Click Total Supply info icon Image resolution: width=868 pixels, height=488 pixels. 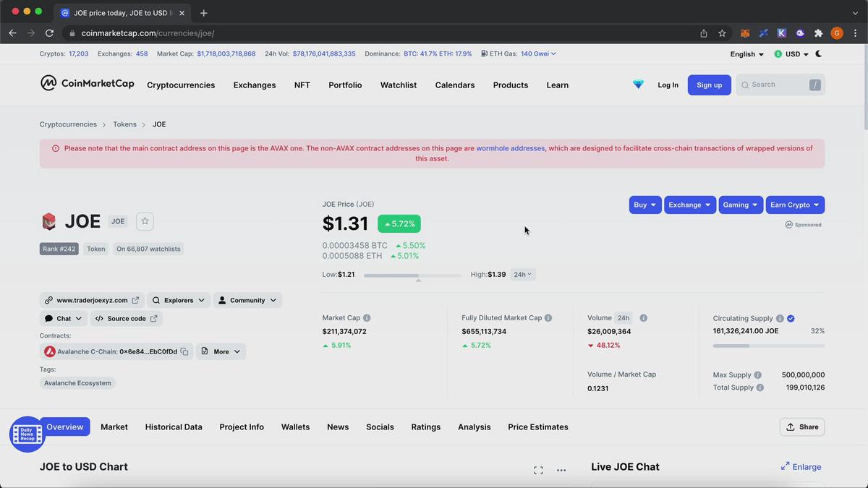pos(759,388)
